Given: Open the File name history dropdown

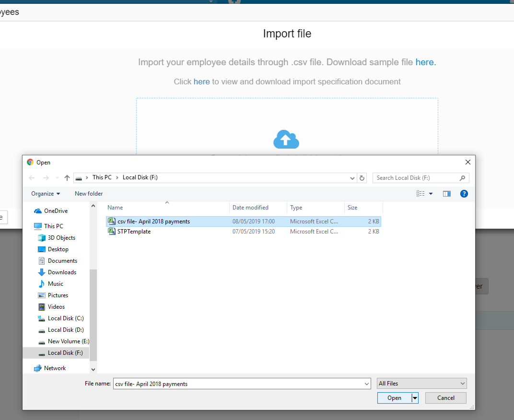Looking at the screenshot, I should [x=367, y=384].
